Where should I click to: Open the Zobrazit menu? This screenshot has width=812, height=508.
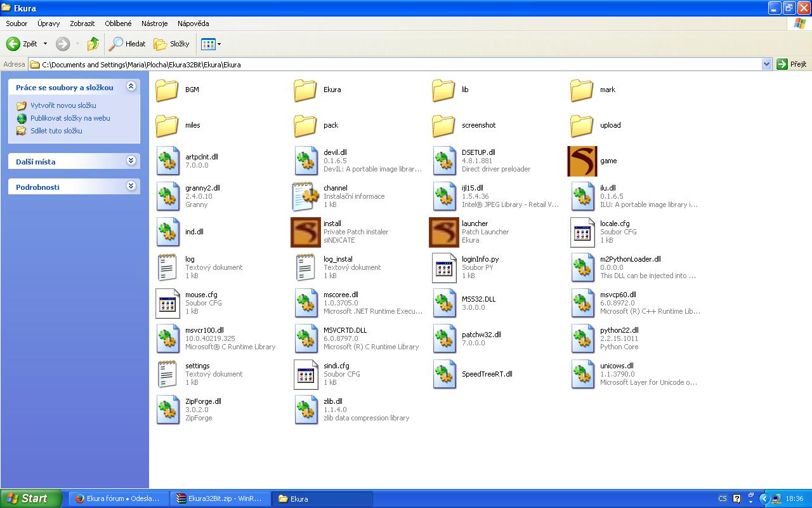point(82,23)
